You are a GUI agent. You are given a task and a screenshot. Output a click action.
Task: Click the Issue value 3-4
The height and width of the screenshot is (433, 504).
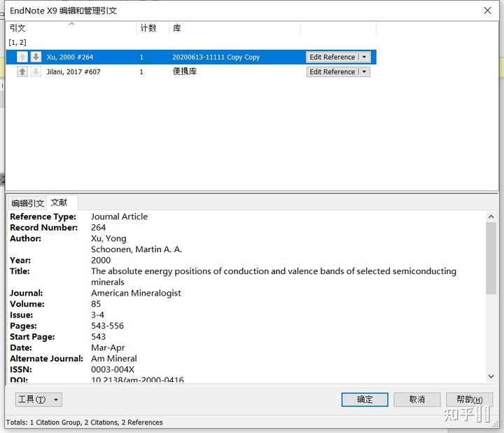(97, 315)
